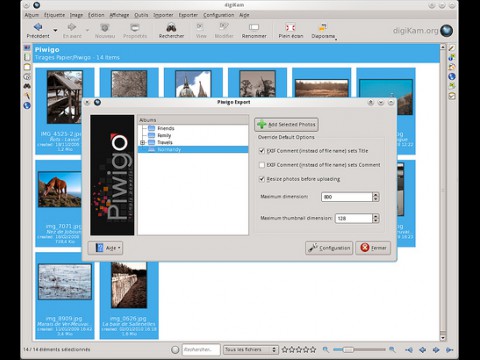Expand the Travels album tree node
The height and width of the screenshot is (360, 480).
tap(143, 142)
